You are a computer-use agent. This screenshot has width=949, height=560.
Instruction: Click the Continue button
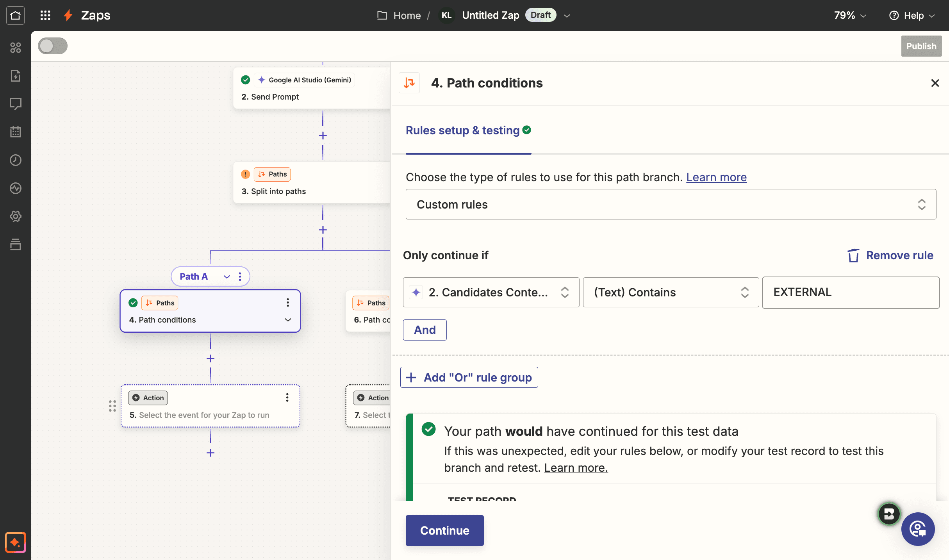pyautogui.click(x=445, y=530)
